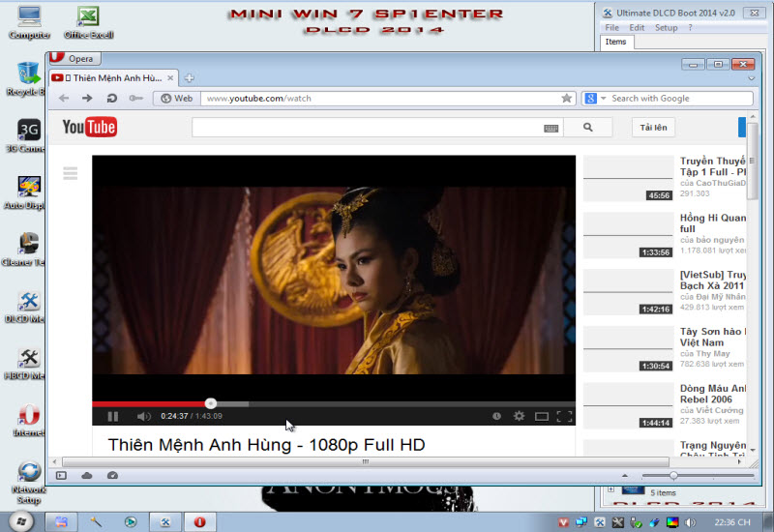Open a new tab with plus button

[x=189, y=78]
